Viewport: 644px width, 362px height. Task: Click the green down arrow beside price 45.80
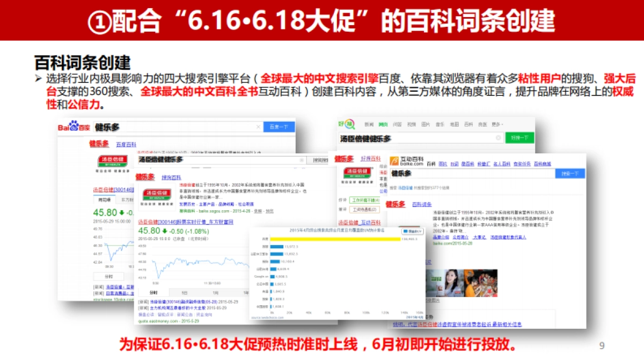pyautogui.click(x=165, y=231)
